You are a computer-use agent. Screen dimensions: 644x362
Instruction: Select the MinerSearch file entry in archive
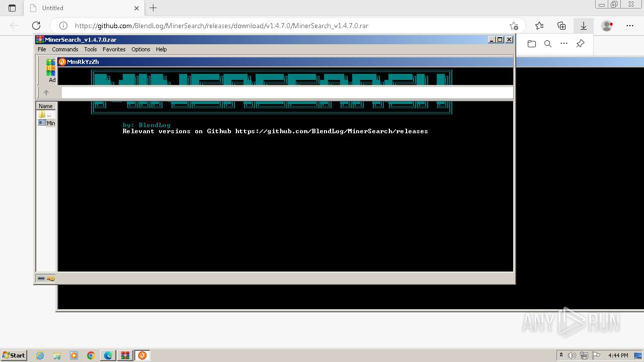(47, 123)
